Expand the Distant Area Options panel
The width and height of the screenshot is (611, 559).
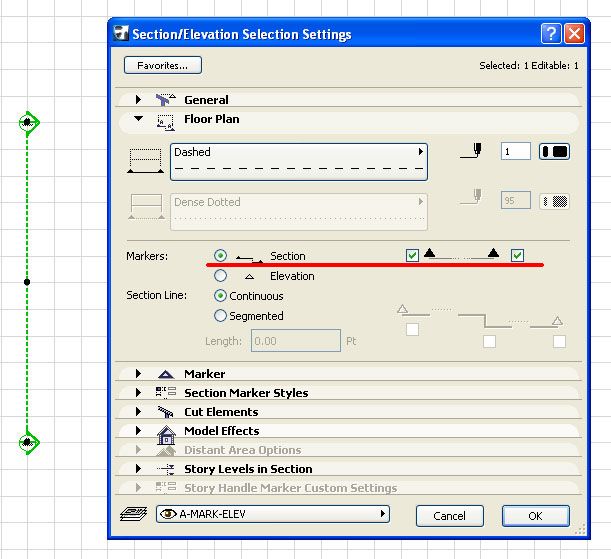[x=138, y=450]
